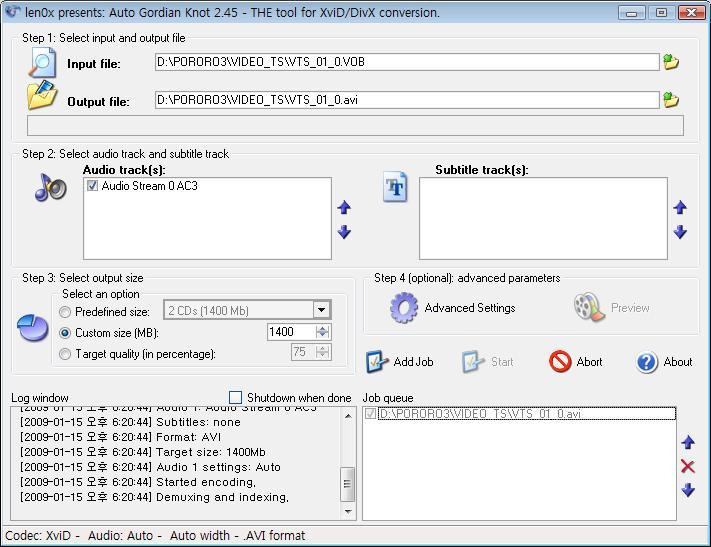Open the 2 CDs (1400 Mb) dropdown
This screenshot has width=711, height=547.
[321, 310]
